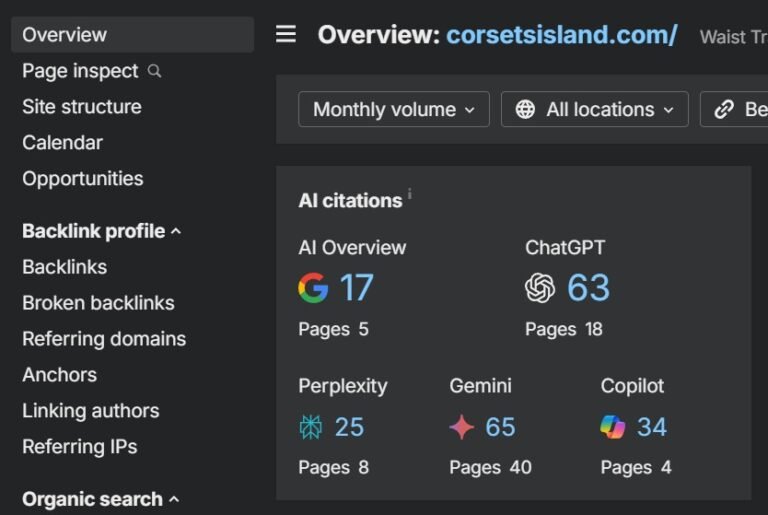Click the ChatGPT logo icon

pyautogui.click(x=540, y=288)
